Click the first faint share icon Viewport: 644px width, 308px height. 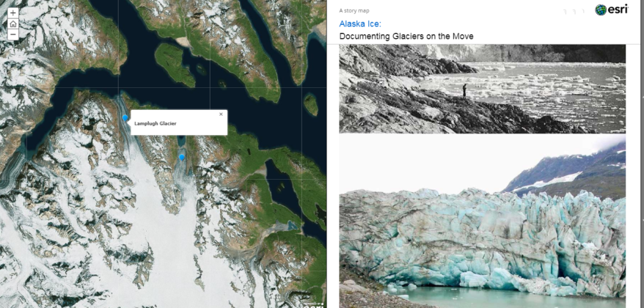click(565, 11)
